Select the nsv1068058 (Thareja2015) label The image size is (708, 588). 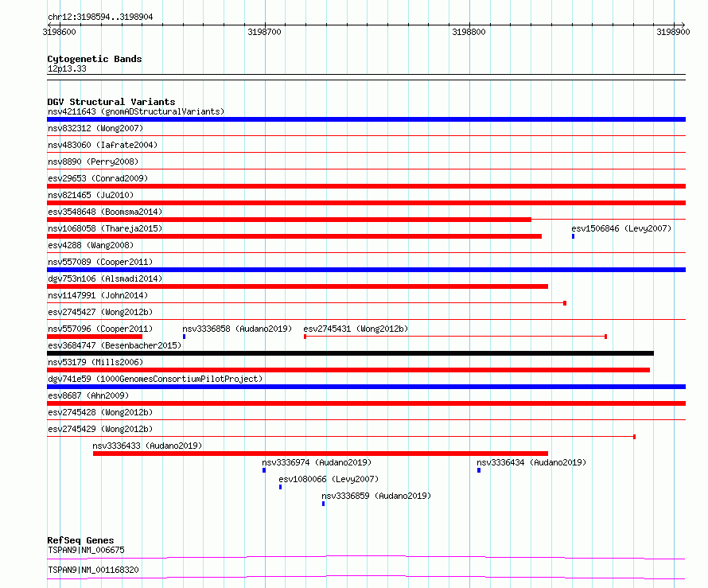pyautogui.click(x=105, y=228)
